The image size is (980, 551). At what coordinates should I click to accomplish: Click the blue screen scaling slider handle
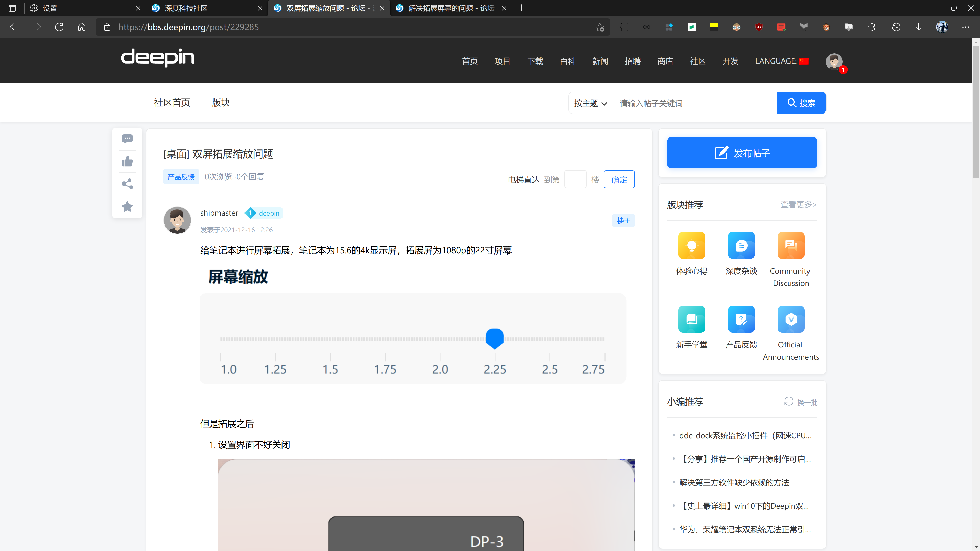click(495, 338)
